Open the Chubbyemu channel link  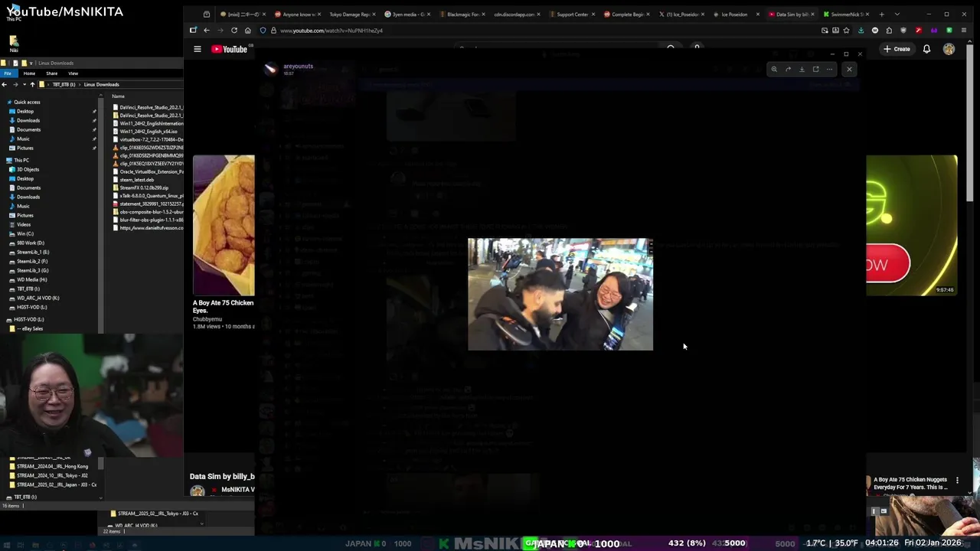pyautogui.click(x=207, y=319)
